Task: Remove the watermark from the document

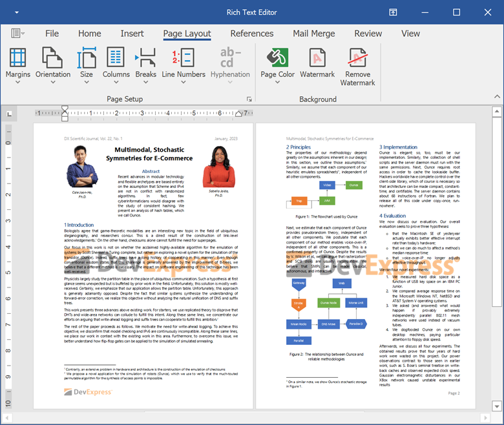Action: 357,66
